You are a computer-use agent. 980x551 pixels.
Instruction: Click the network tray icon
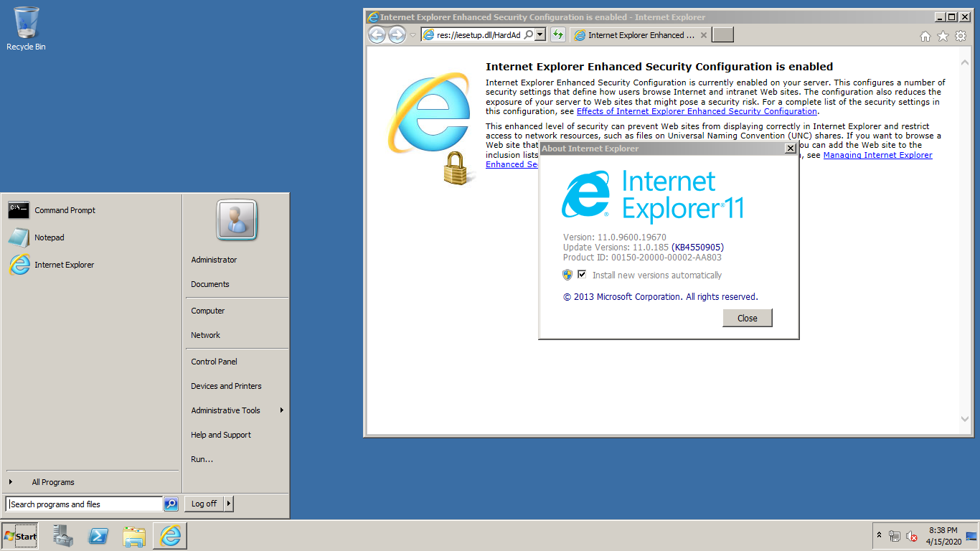coord(894,536)
